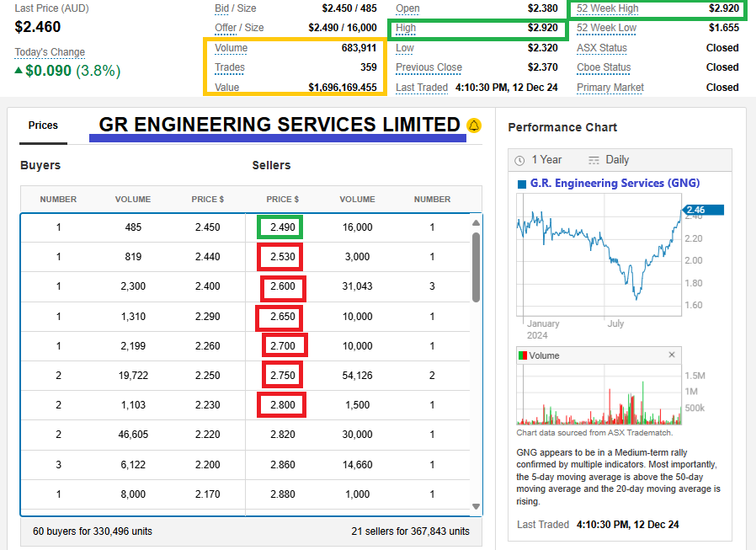The height and width of the screenshot is (550, 756).
Task: Click the 2.46 price marker on chart
Action: [697, 210]
